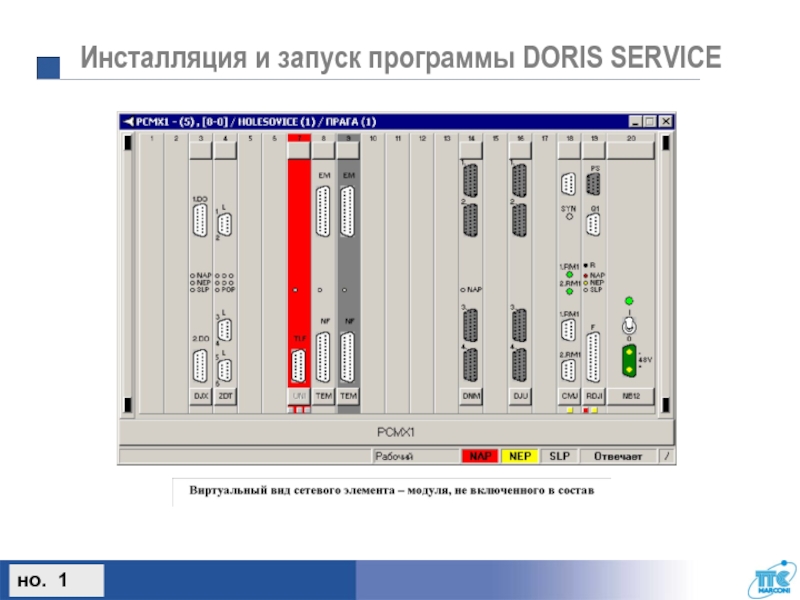
Task: Click the EM connector in slot 8
Action: pyautogui.click(x=323, y=212)
